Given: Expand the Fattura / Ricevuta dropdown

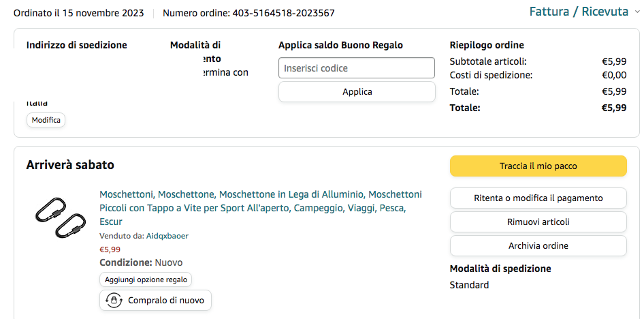Looking at the screenshot, I should [x=579, y=12].
